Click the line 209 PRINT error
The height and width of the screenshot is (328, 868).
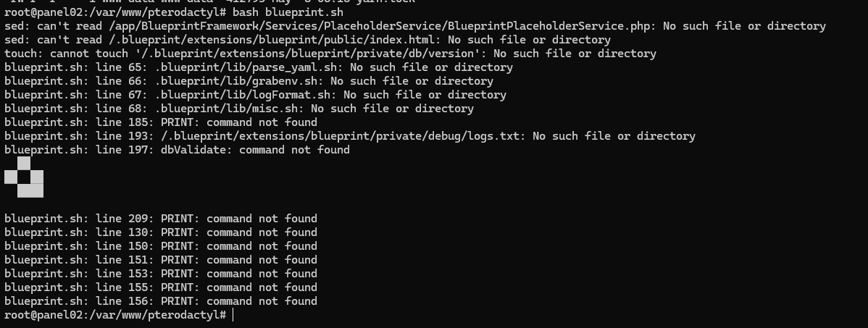[161, 219]
